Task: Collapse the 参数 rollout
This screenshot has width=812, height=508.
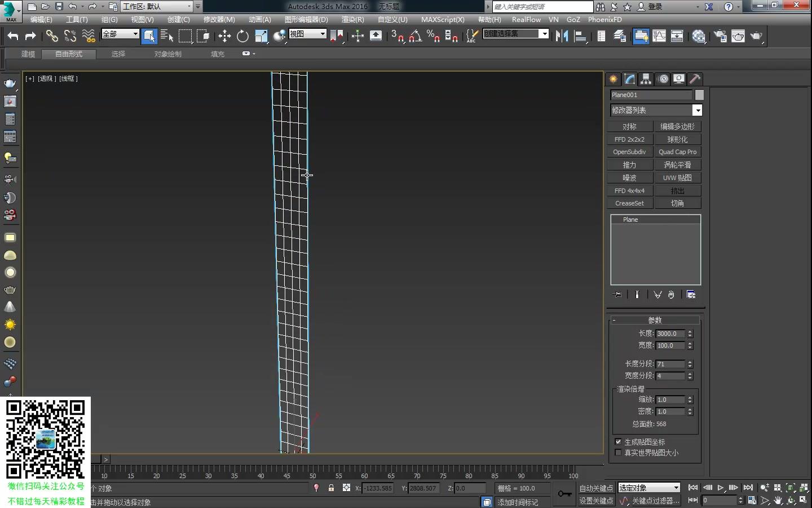Action: [x=655, y=320]
